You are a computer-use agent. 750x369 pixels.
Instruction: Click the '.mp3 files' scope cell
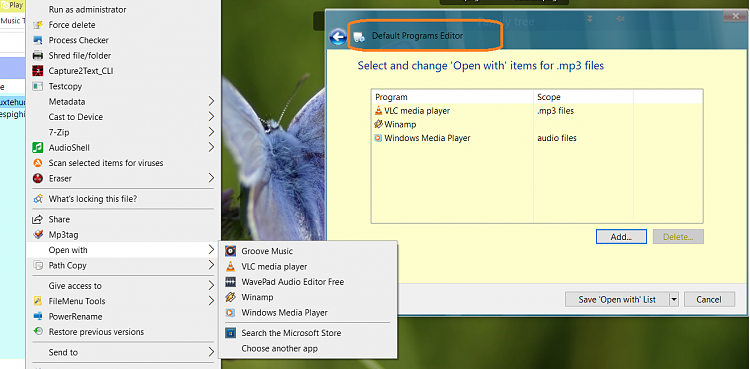[555, 111]
